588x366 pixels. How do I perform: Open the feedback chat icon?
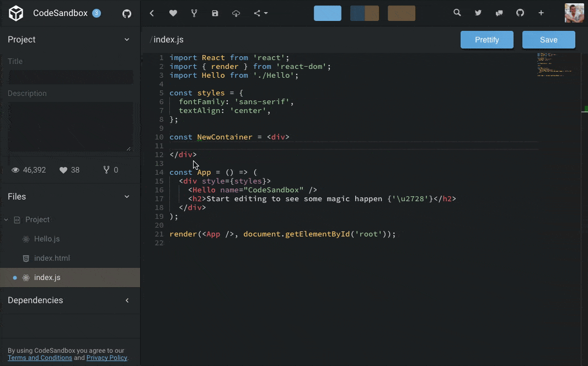point(499,12)
